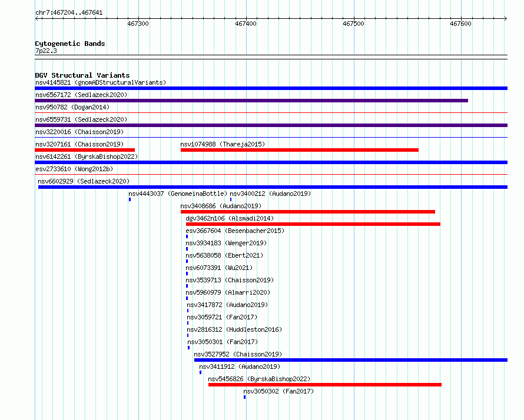Open nsv3400212 (Audano2019) variant

(x=270, y=194)
